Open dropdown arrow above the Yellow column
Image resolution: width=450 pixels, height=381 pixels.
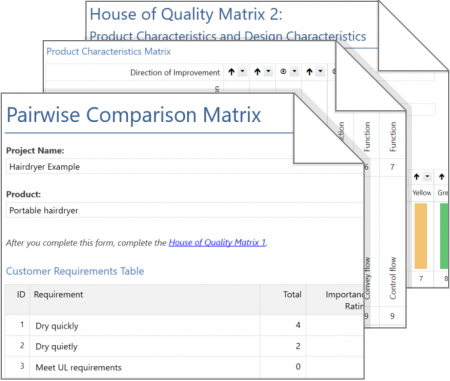pos(427,176)
